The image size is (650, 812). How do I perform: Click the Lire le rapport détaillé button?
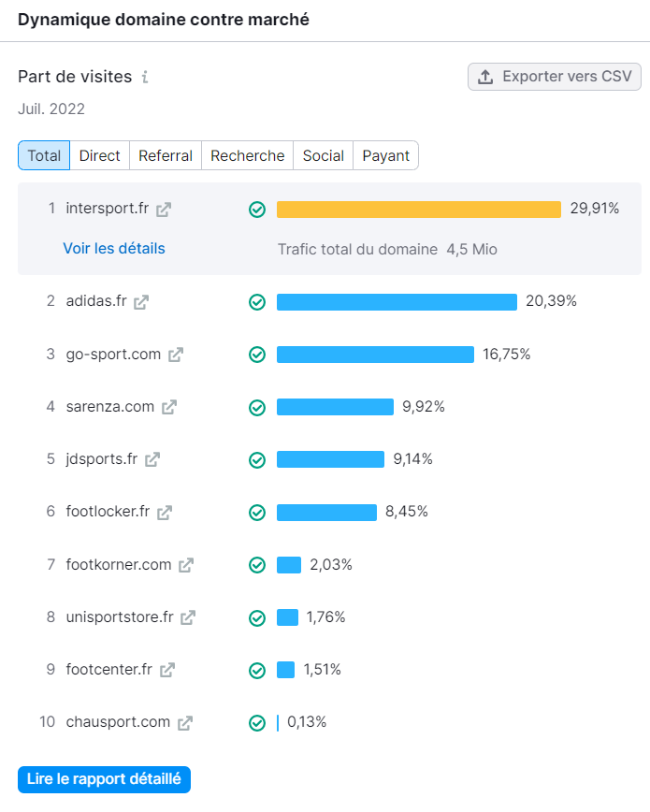pos(104,779)
